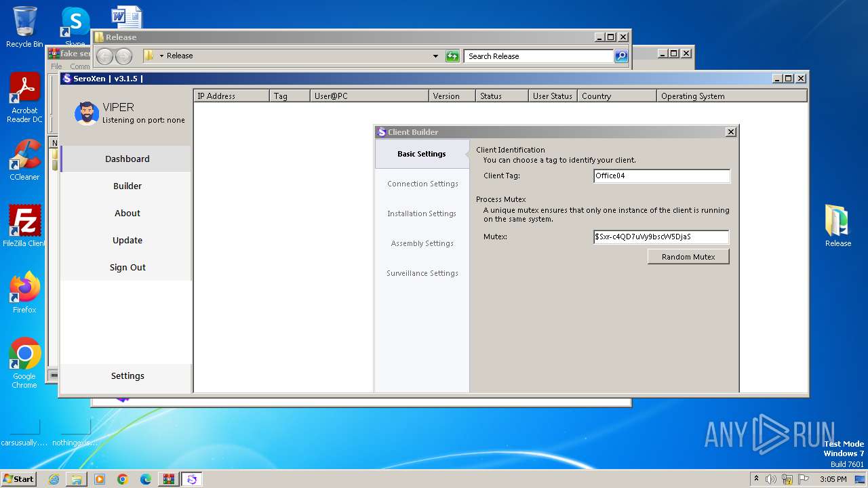Click Sign Out in the SeroXen sidebar
Screen dimensions: 868x488
click(127, 267)
